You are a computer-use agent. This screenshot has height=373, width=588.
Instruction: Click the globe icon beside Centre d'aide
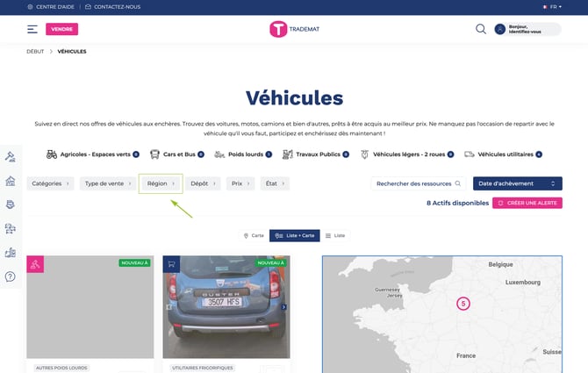[31, 7]
